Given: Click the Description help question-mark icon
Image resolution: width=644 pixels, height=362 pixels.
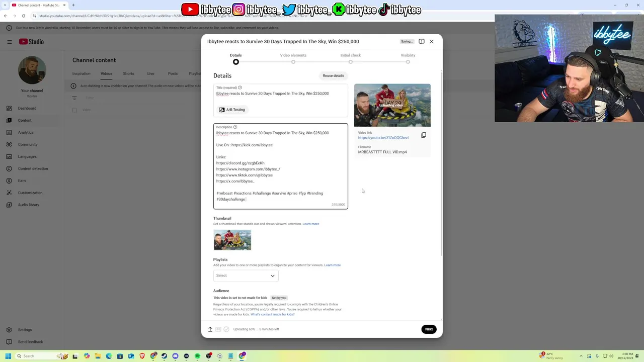Looking at the screenshot, I should pos(235,127).
